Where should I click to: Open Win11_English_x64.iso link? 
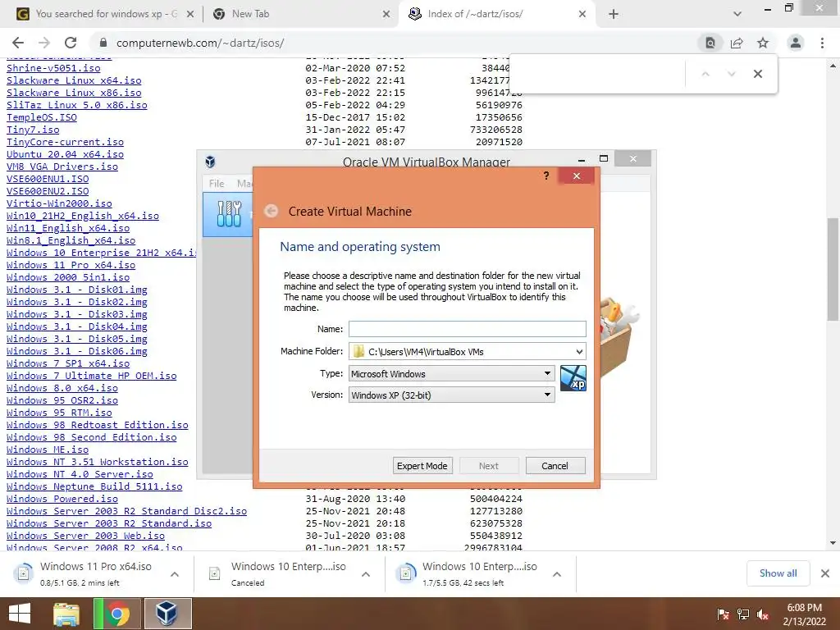[67, 228]
